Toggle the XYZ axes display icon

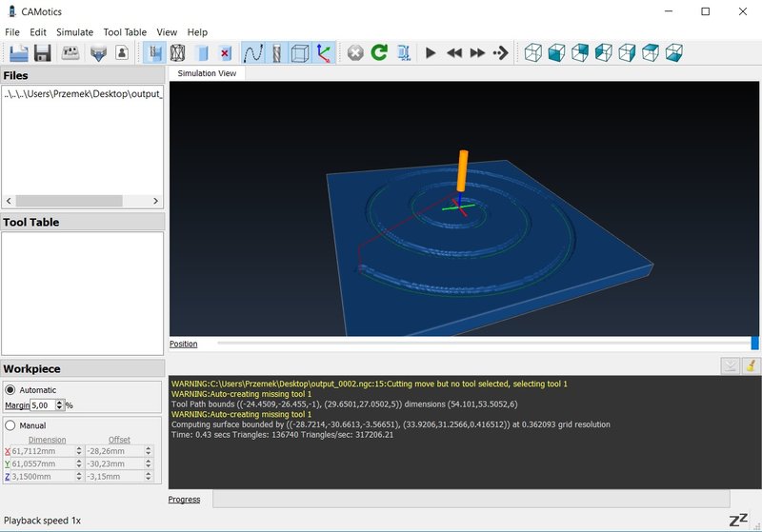pyautogui.click(x=324, y=52)
